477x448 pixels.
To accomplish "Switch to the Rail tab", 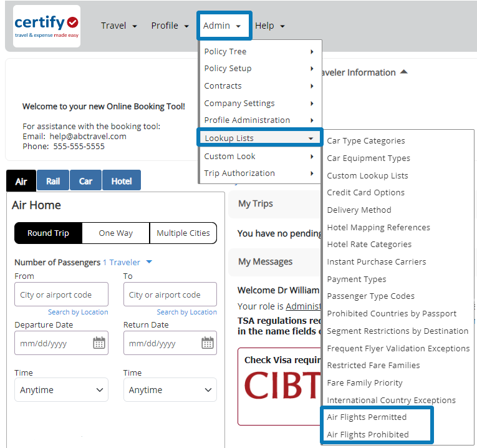I will [x=53, y=181].
